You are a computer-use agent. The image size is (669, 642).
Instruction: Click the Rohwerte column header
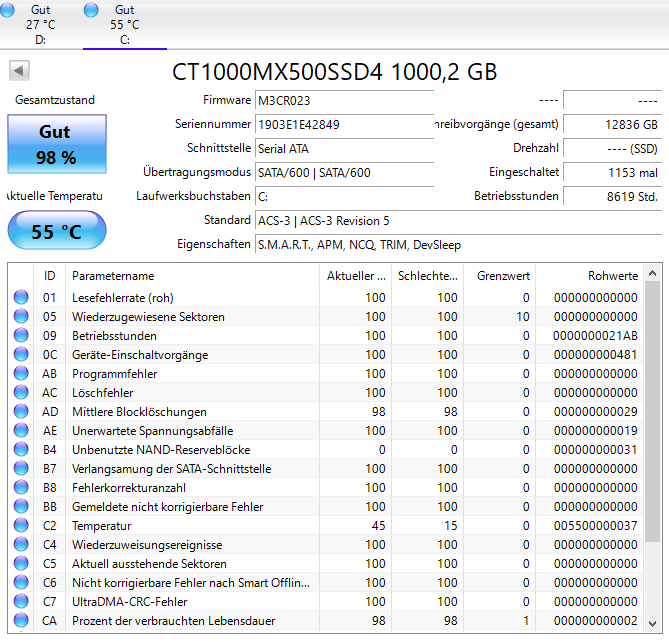click(x=589, y=276)
